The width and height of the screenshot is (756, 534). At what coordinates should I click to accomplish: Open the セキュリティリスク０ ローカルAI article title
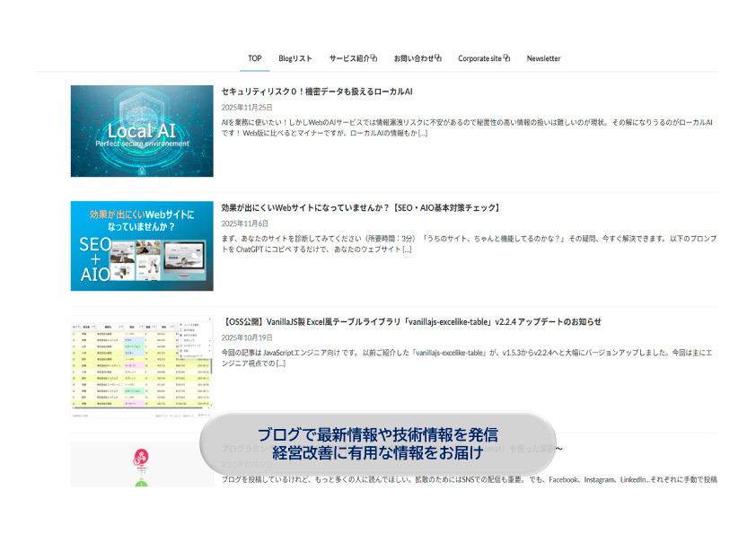point(317,92)
